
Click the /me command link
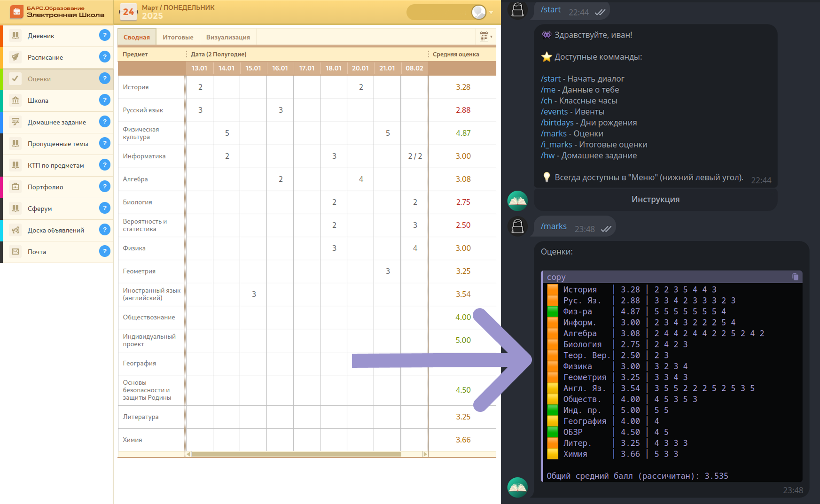click(x=548, y=90)
